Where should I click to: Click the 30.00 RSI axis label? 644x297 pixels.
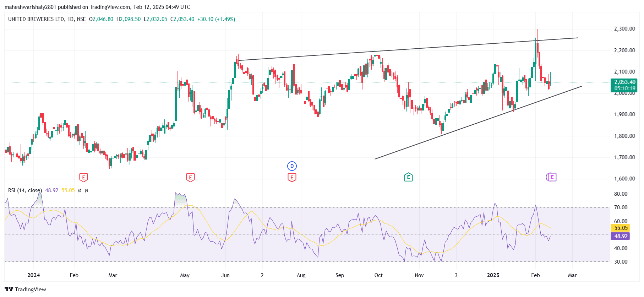point(621,262)
